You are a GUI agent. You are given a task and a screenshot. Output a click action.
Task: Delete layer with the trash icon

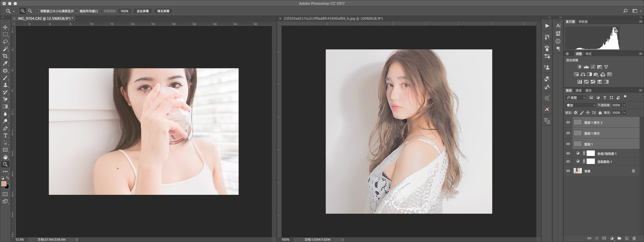click(x=634, y=238)
